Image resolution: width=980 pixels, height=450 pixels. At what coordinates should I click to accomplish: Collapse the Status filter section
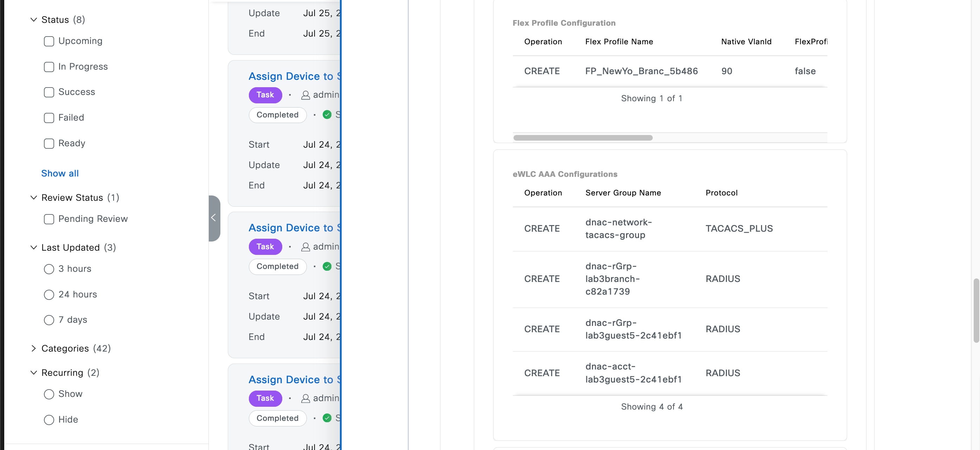[34, 20]
